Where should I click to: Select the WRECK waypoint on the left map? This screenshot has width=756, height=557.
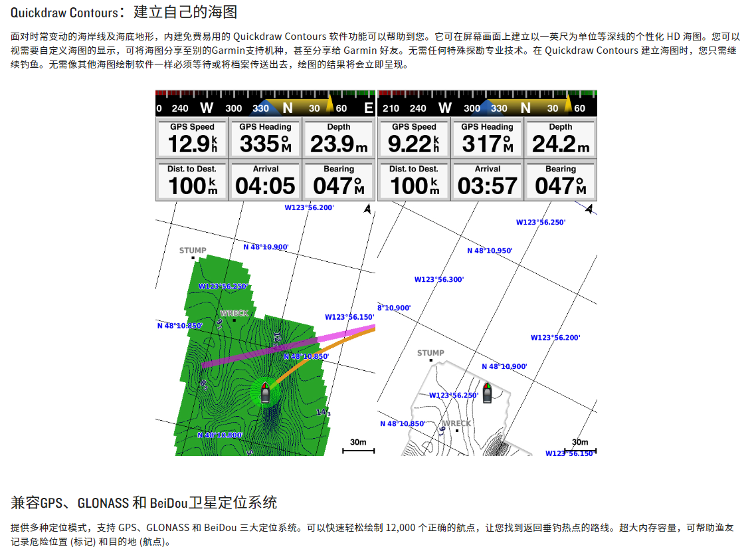click(234, 314)
